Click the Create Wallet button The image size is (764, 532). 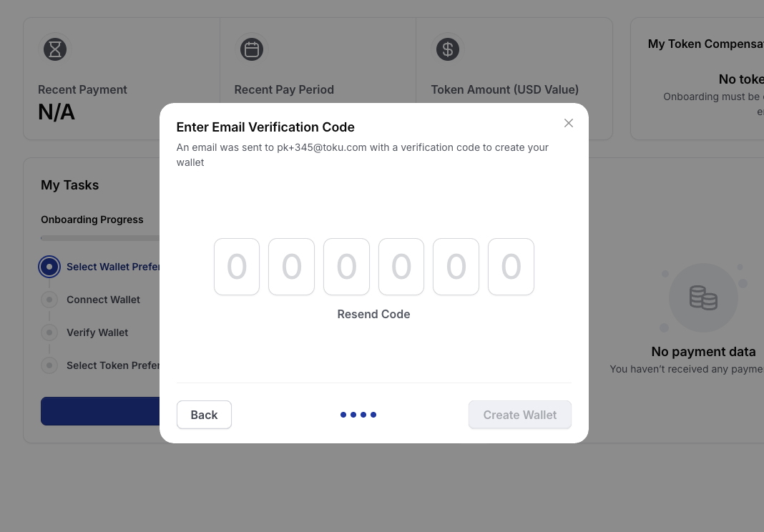520,415
